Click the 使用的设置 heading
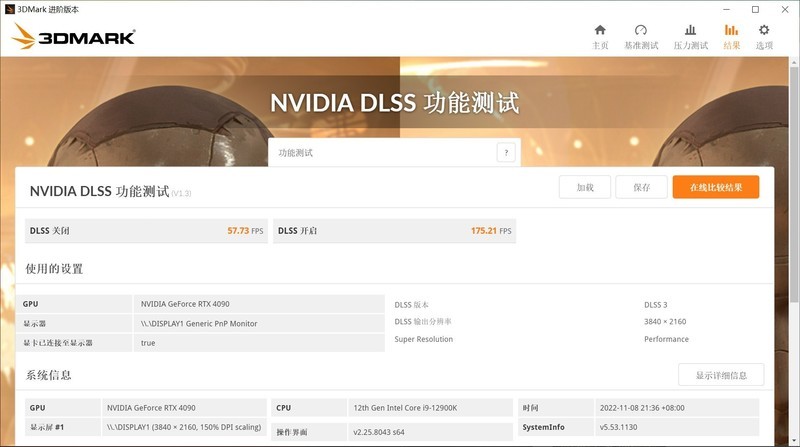 pos(55,269)
